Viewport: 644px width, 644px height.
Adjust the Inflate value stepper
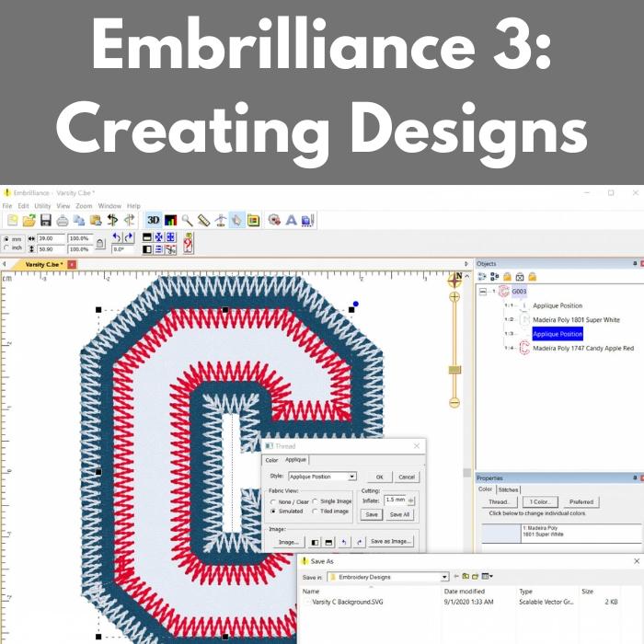click(411, 500)
